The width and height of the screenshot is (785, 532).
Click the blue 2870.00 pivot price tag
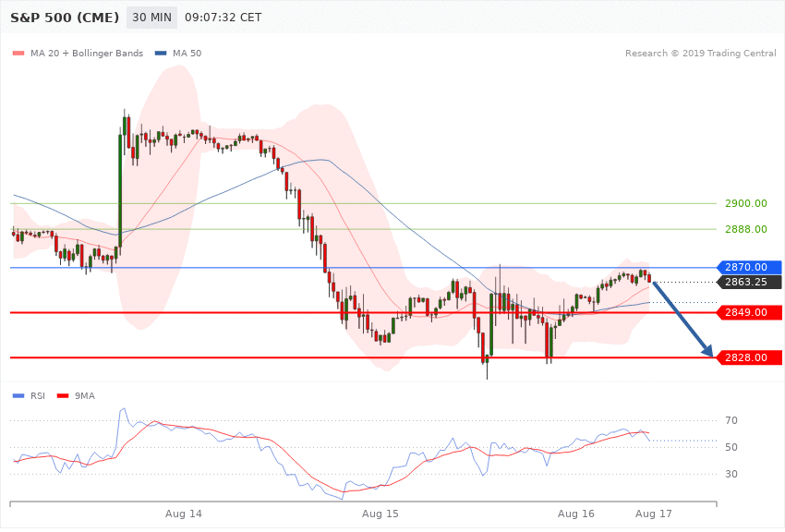click(750, 267)
